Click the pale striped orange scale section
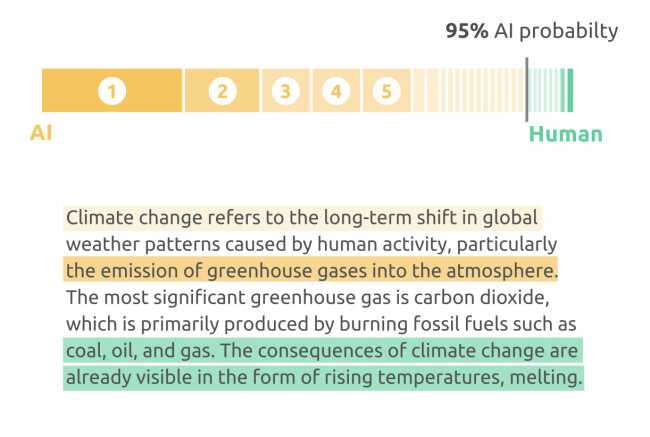650x437 pixels. pyautogui.click(x=469, y=90)
